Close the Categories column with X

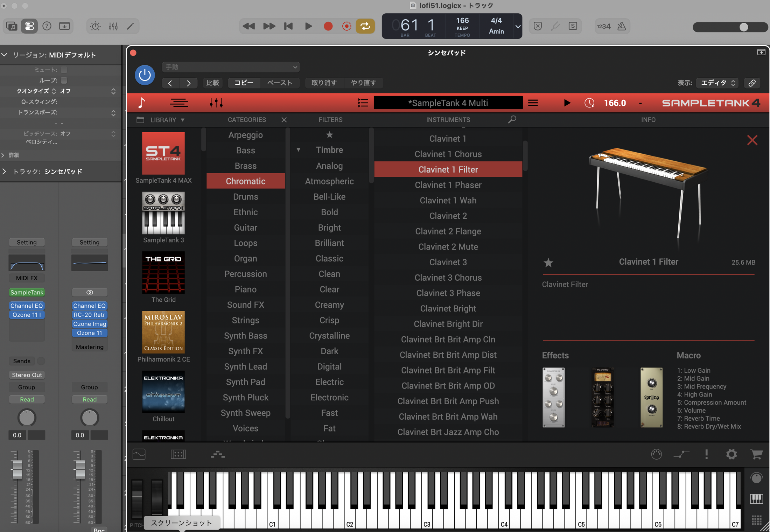(284, 120)
